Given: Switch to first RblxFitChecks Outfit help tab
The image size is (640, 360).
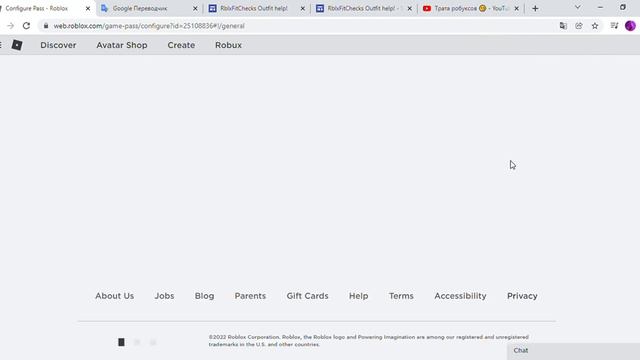Looking at the screenshot, I should pyautogui.click(x=257, y=8).
